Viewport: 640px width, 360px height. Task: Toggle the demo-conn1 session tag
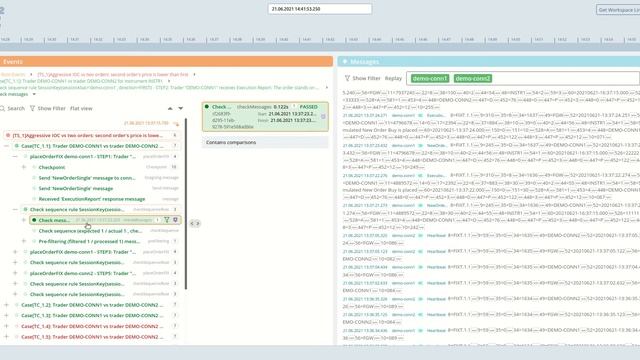(430, 78)
